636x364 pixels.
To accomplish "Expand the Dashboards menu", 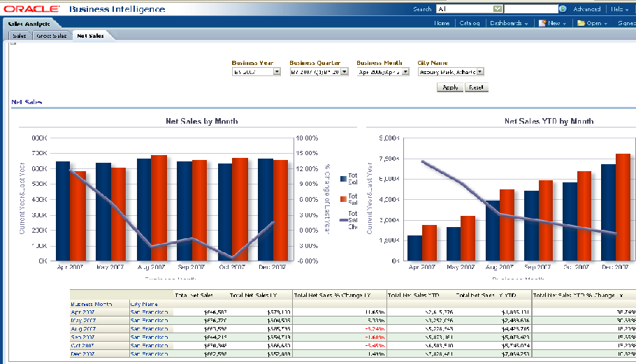I will coord(509,23).
